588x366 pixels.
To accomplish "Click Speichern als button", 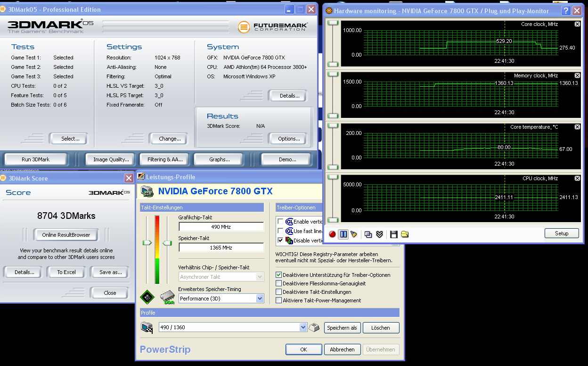I will [x=342, y=328].
